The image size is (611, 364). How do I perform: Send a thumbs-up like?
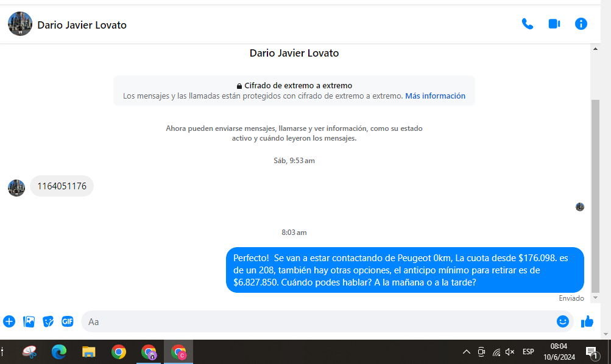(x=587, y=321)
